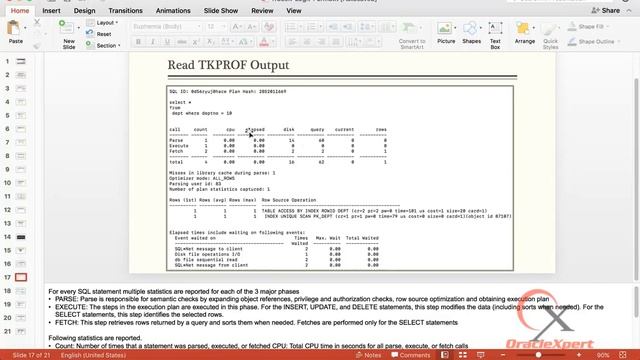Click Fit Slide to Window icon
The height and width of the screenshot is (360, 640).
pos(623,355)
